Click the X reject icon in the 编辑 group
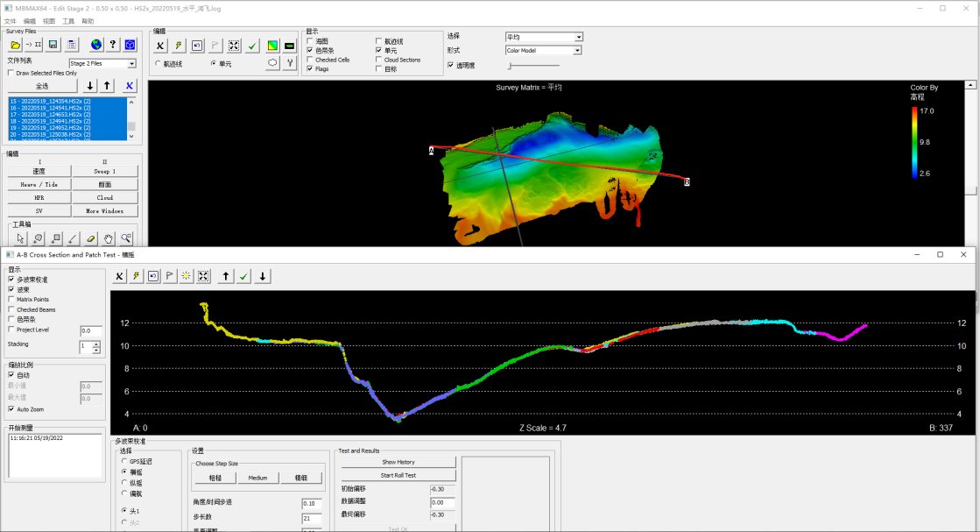 coord(160,45)
